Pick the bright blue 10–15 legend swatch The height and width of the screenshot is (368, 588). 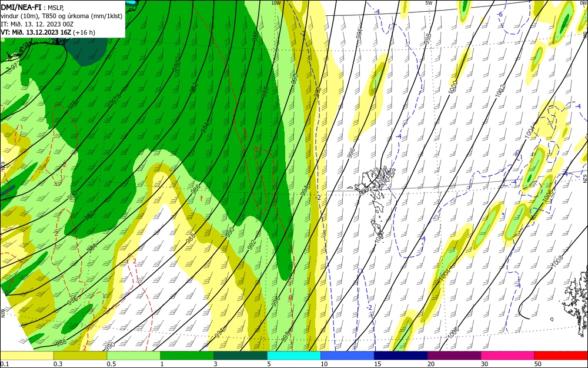[348, 356]
